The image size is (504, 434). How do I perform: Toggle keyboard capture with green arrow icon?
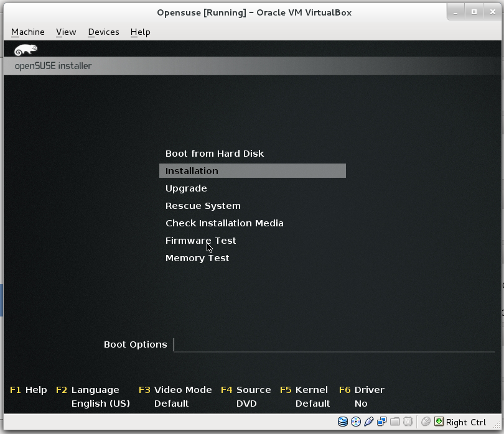(x=439, y=422)
